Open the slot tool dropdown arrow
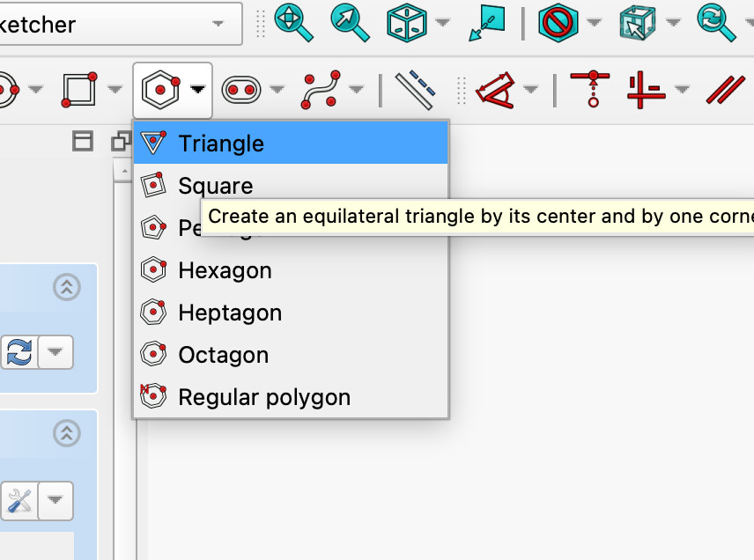The width and height of the screenshot is (754, 560). pyautogui.click(x=277, y=89)
